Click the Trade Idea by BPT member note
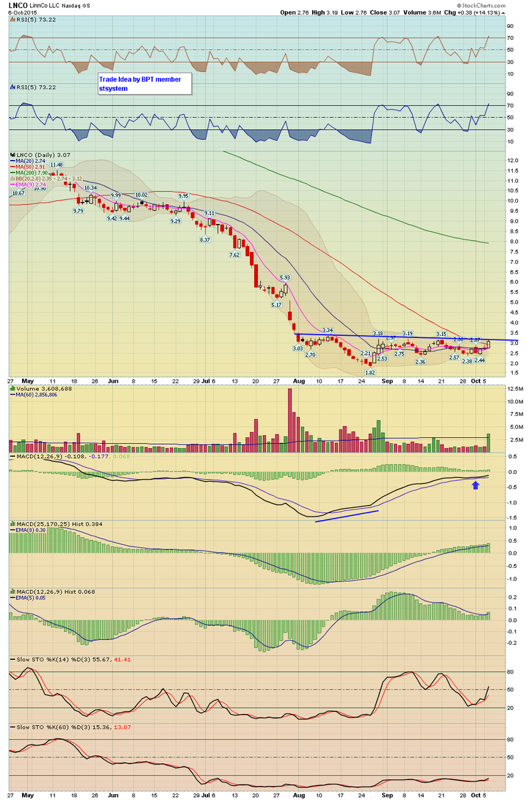The image size is (532, 800). (x=145, y=83)
